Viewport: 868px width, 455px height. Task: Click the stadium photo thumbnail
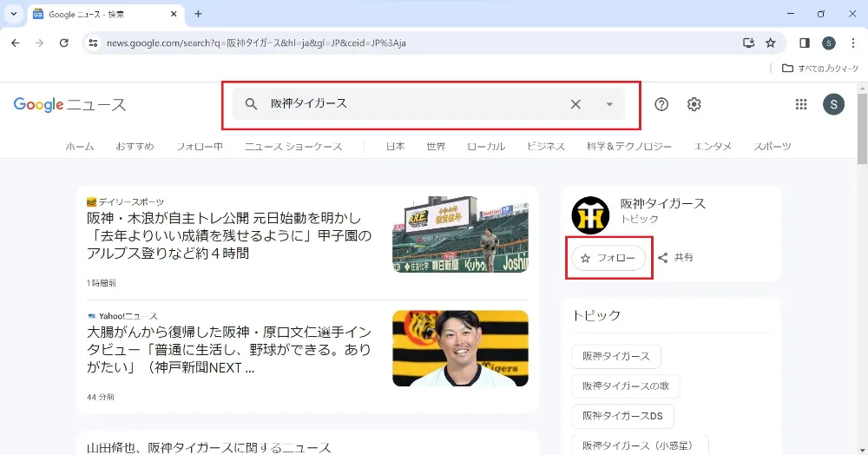coord(460,234)
